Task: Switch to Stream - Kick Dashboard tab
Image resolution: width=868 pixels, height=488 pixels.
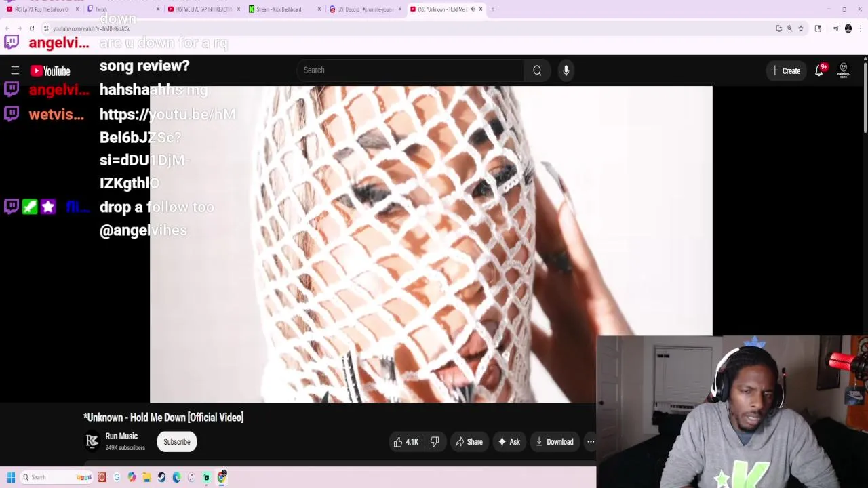Action: (283, 9)
